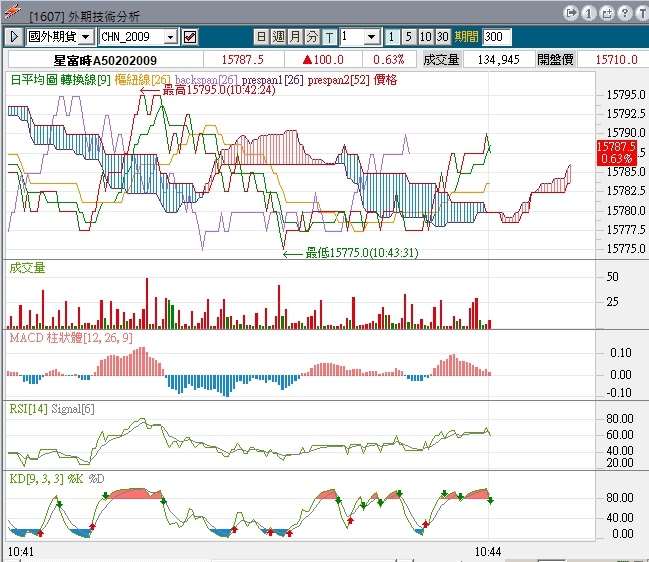This screenshot has height=562, width=649.
Task: Click the T icon at title bar edge
Action: click(642, 13)
